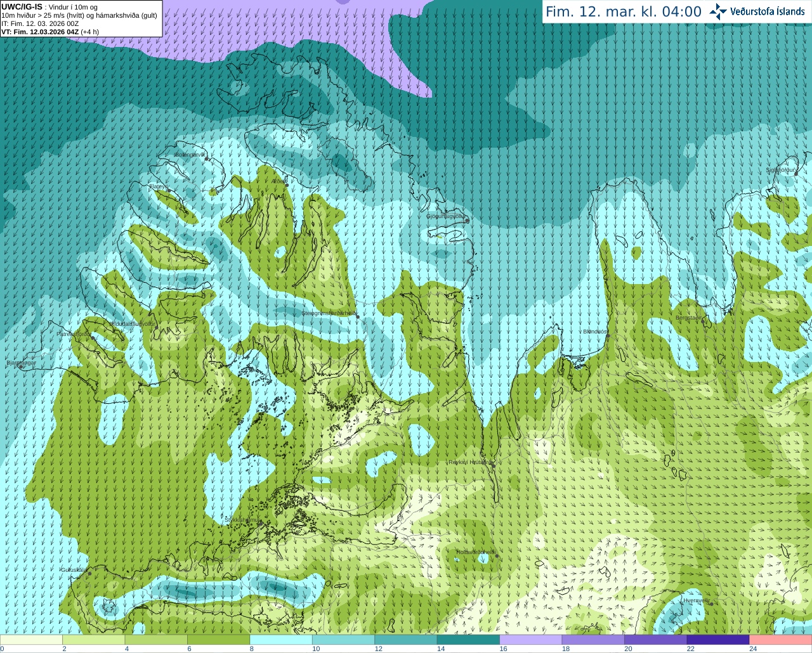Pick the 12–14 m/s teal legend swatch

click(406, 640)
